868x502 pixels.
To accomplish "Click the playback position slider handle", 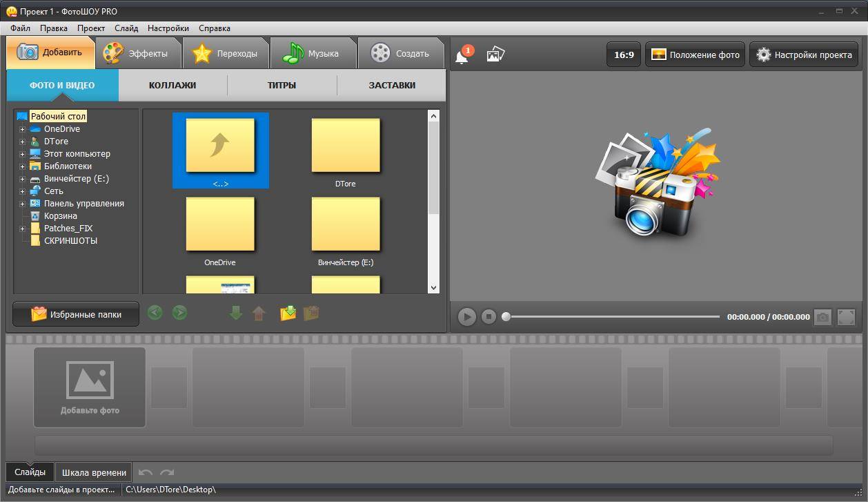I will coord(506,317).
